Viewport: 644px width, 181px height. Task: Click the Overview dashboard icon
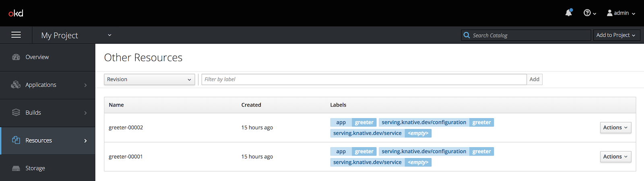16,57
